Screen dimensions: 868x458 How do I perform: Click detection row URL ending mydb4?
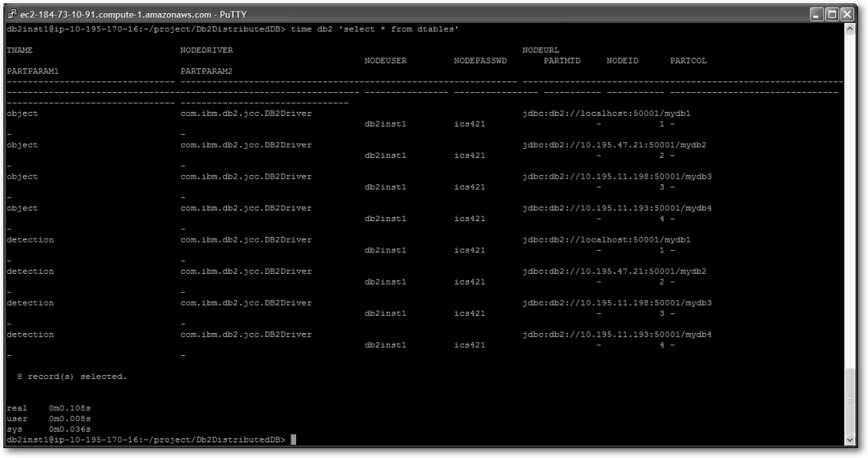click(x=617, y=334)
